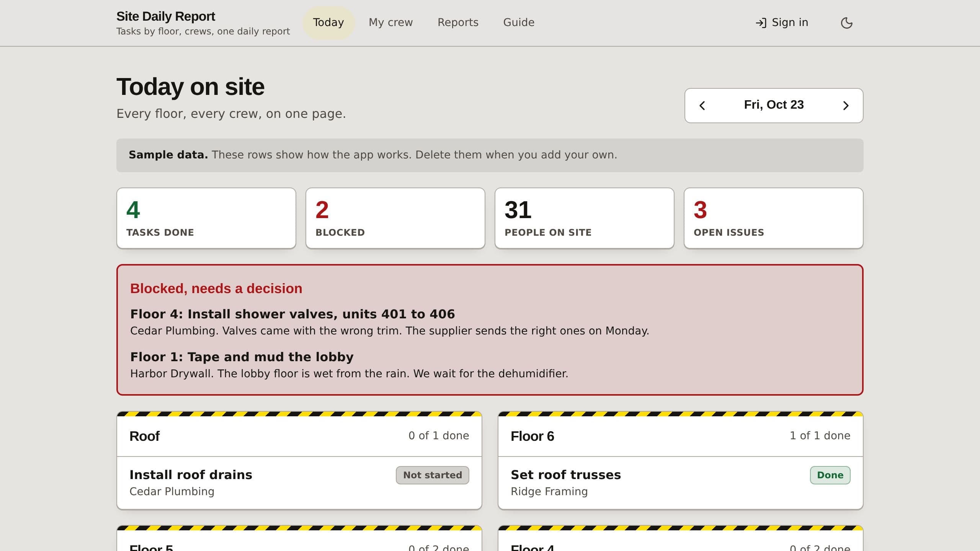This screenshot has width=980, height=551.
Task: Click the Done status badge
Action: [830, 475]
